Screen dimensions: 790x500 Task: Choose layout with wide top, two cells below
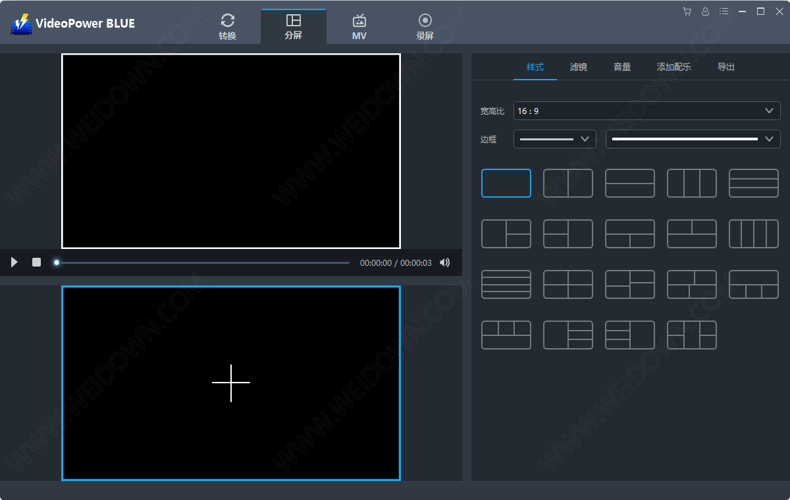tap(630, 233)
